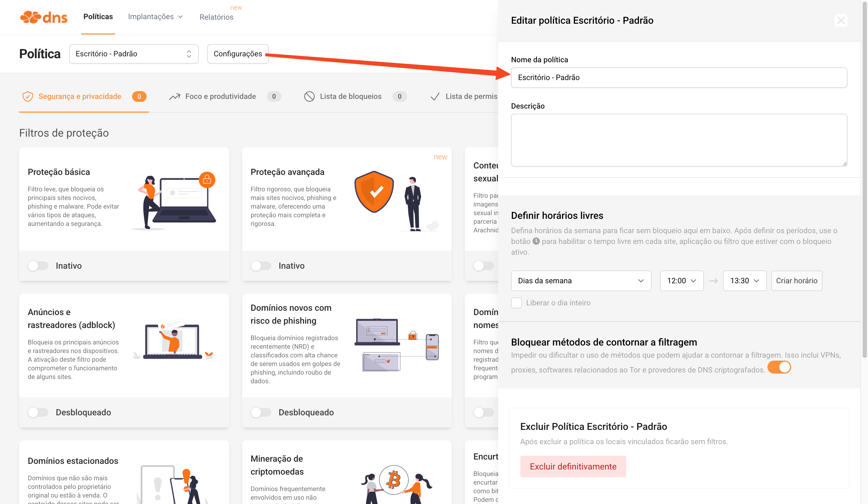
Task: Click the blocked circle Lista de bloqueios icon
Action: (309, 96)
